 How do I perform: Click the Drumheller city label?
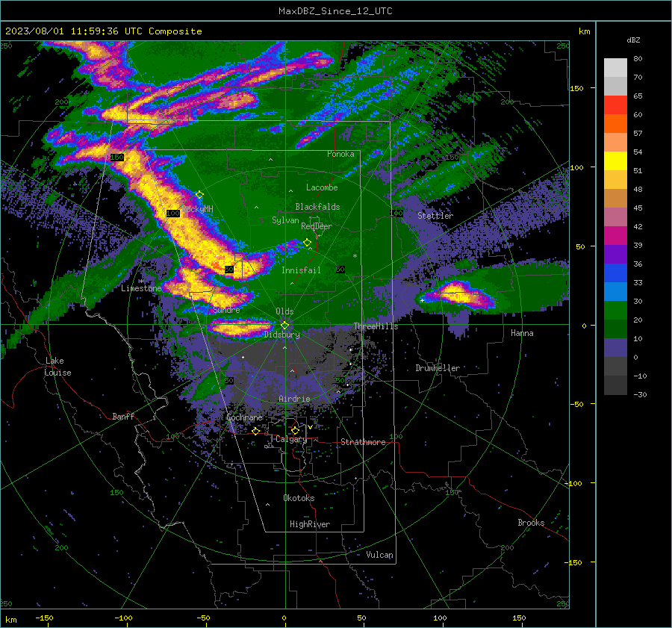(438, 368)
